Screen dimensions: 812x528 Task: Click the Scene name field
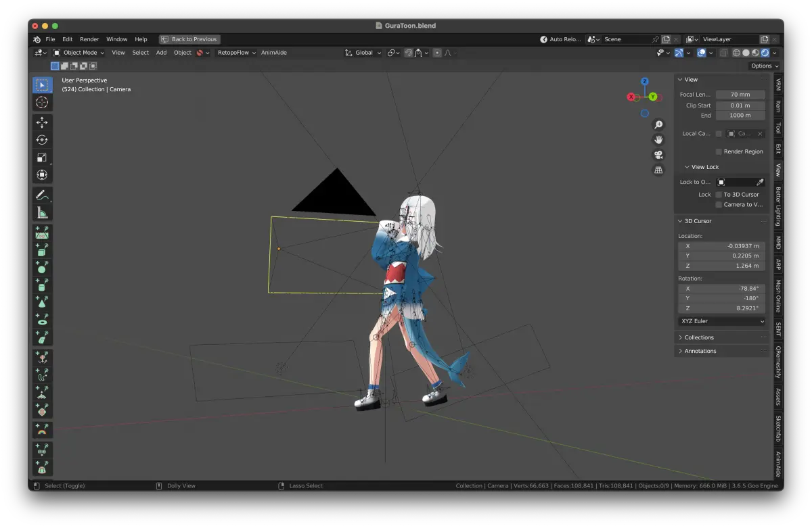(x=626, y=39)
